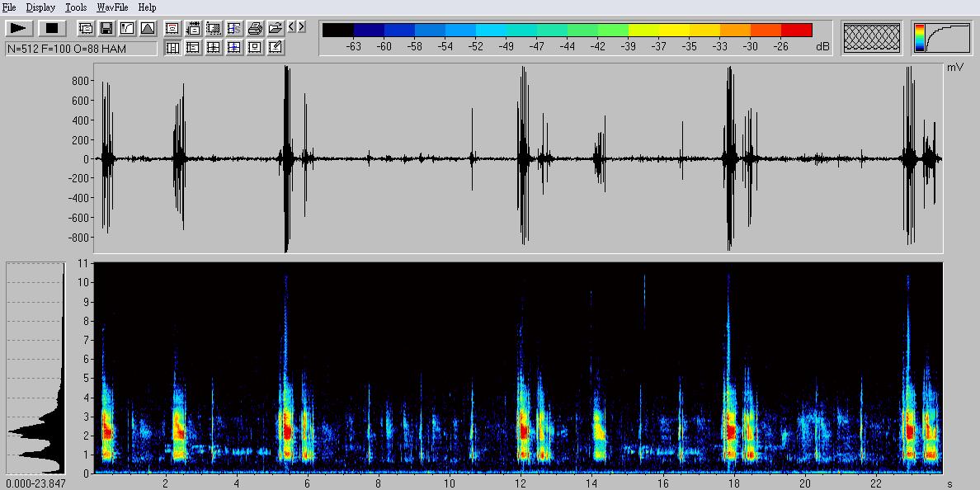The image size is (980, 490).
Task: Open the Display menu
Action: coord(40,7)
